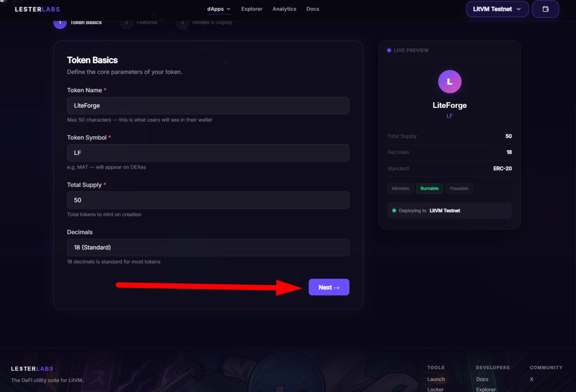Open the Analytics nav item

pyautogui.click(x=284, y=9)
